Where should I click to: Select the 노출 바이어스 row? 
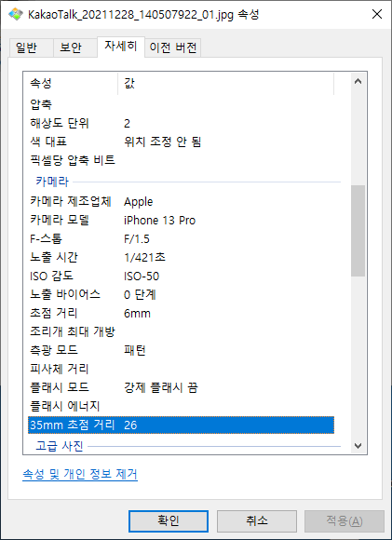point(181,294)
